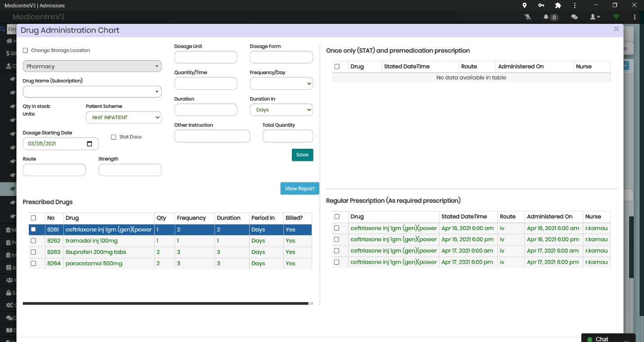This screenshot has height=342, width=644.
Task: Open the notifications bell icon
Action: (546, 17)
